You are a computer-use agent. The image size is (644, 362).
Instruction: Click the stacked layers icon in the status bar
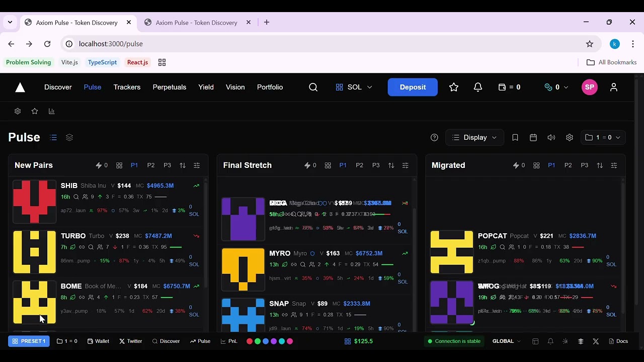[x=581, y=341]
